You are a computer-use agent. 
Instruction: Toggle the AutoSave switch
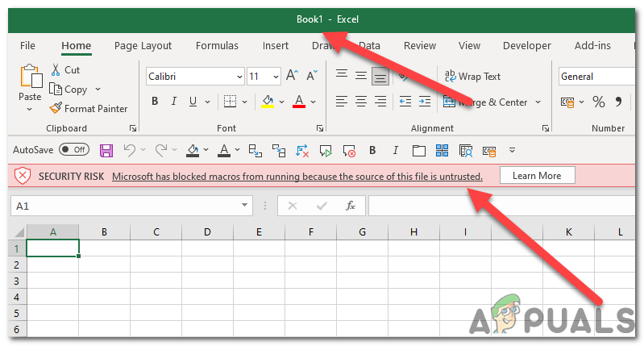click(x=74, y=149)
